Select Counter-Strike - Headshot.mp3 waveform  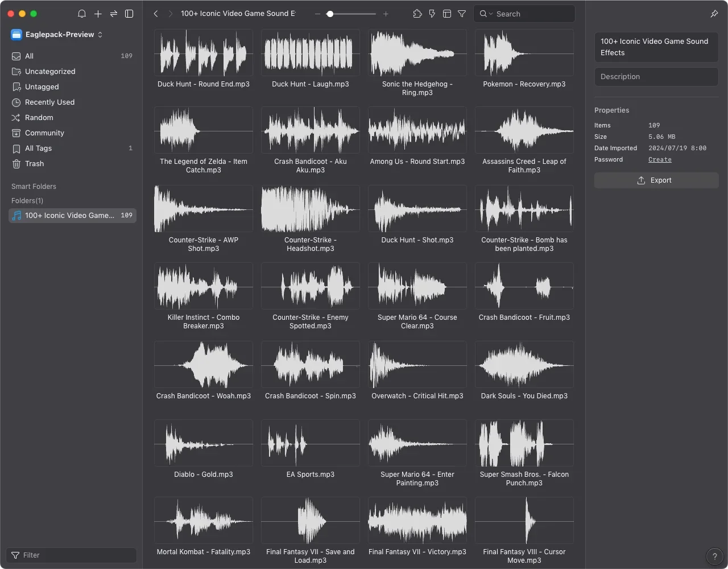coord(311,209)
